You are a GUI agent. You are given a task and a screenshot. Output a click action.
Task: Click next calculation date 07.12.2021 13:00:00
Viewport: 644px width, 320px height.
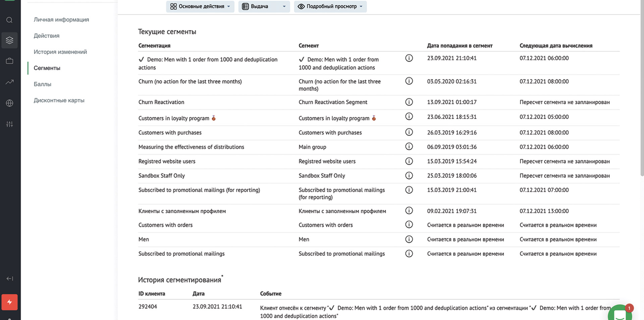click(x=544, y=211)
